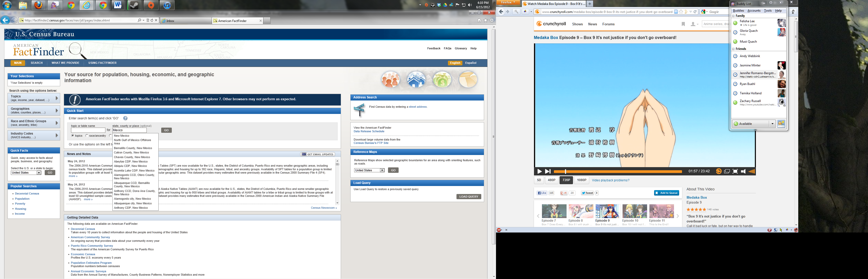This screenshot has width=868, height=279.
Task: Open Microsoft Word from the taskbar
Action: 118,5
